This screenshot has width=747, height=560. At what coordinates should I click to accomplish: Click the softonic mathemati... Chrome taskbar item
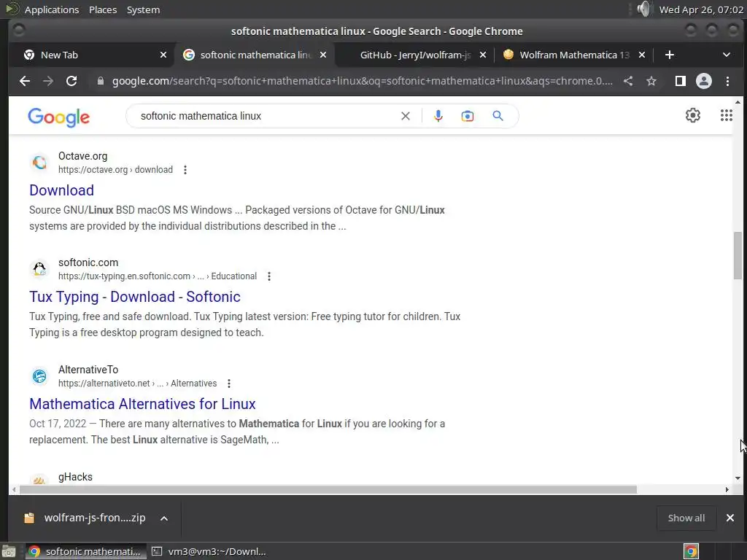(x=85, y=551)
